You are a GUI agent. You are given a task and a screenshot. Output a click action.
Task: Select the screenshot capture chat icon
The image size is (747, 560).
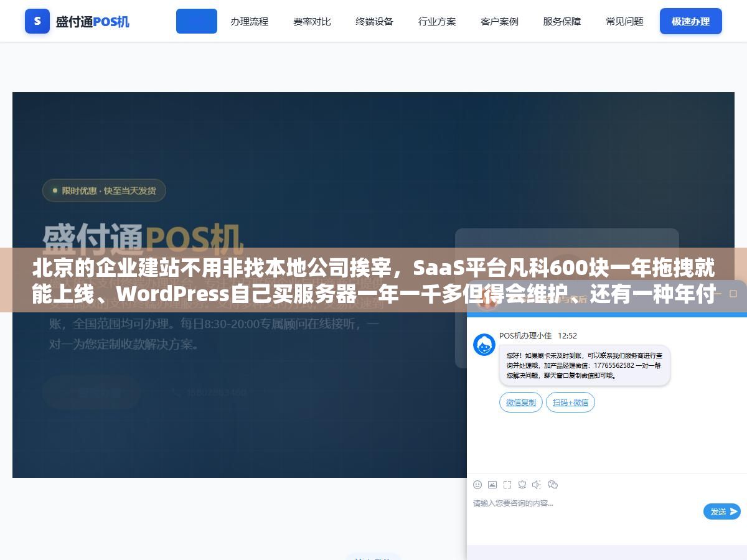point(507,485)
